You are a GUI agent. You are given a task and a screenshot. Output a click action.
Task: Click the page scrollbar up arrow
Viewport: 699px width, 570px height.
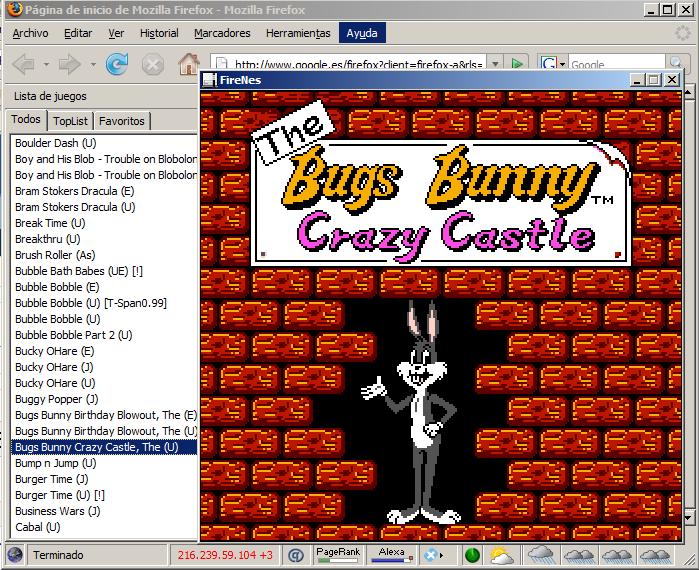689,92
